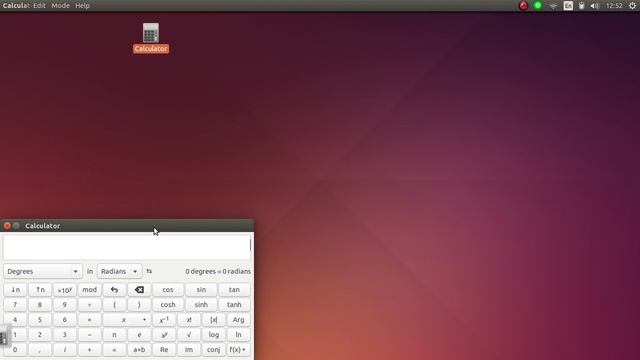Image resolution: width=640 pixels, height=360 pixels.
Task: Click the factorial x! button
Action: [189, 320]
